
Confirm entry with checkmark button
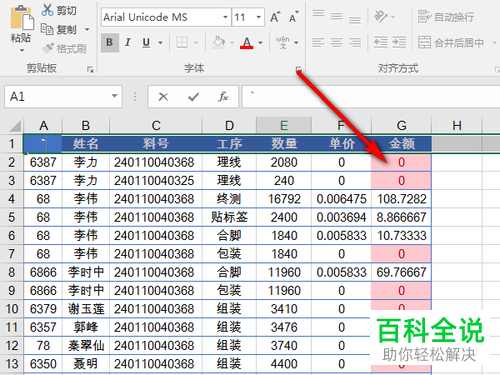click(x=193, y=97)
